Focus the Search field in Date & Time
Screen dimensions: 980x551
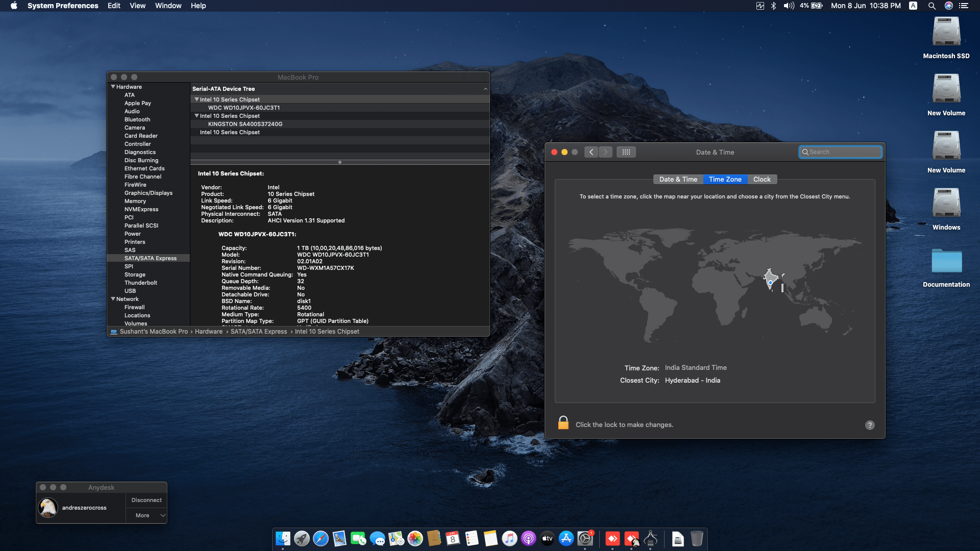tap(840, 152)
